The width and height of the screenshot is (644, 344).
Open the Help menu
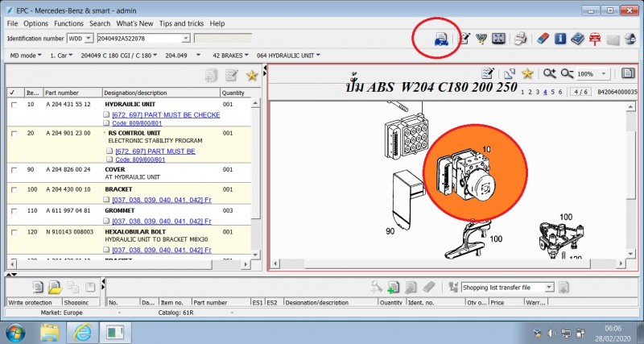[217, 23]
